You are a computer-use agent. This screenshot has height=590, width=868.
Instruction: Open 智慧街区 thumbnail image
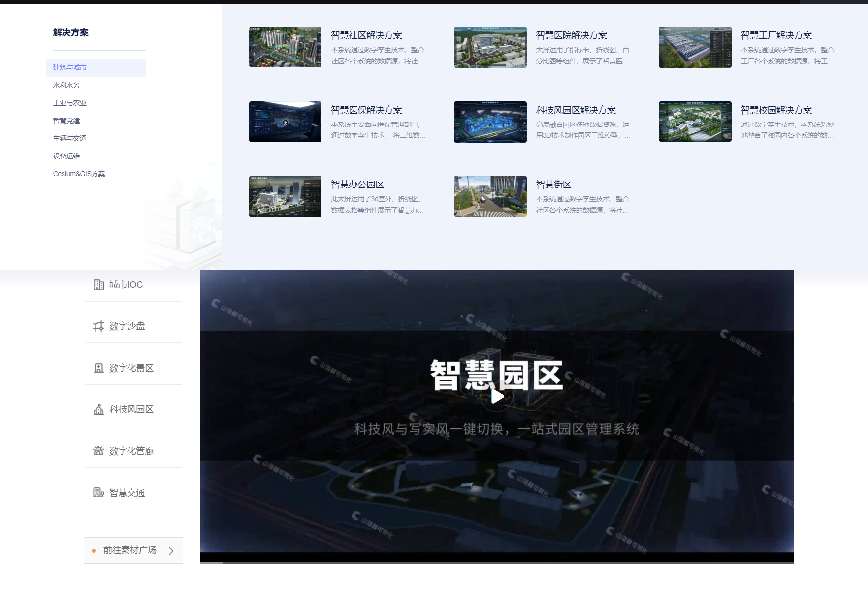point(490,196)
